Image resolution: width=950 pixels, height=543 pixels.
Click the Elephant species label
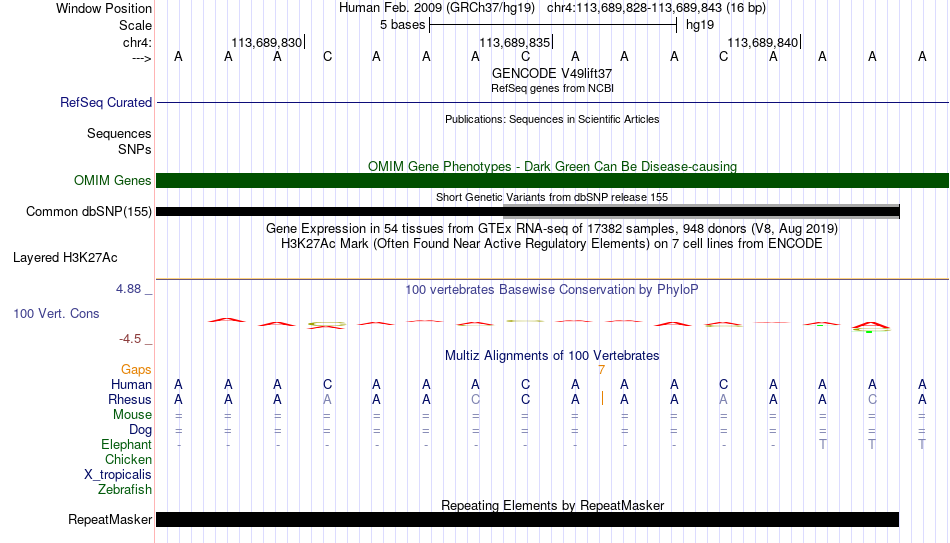pyautogui.click(x=126, y=444)
